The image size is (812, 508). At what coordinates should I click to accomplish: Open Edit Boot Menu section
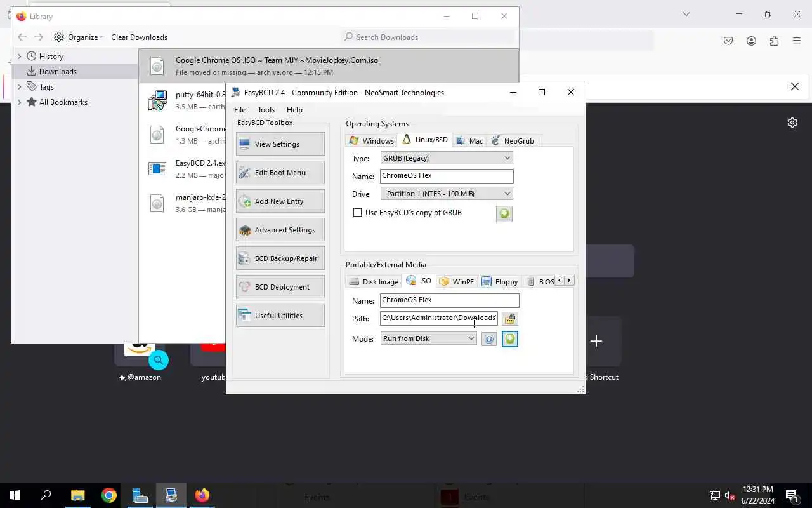[280, 173]
